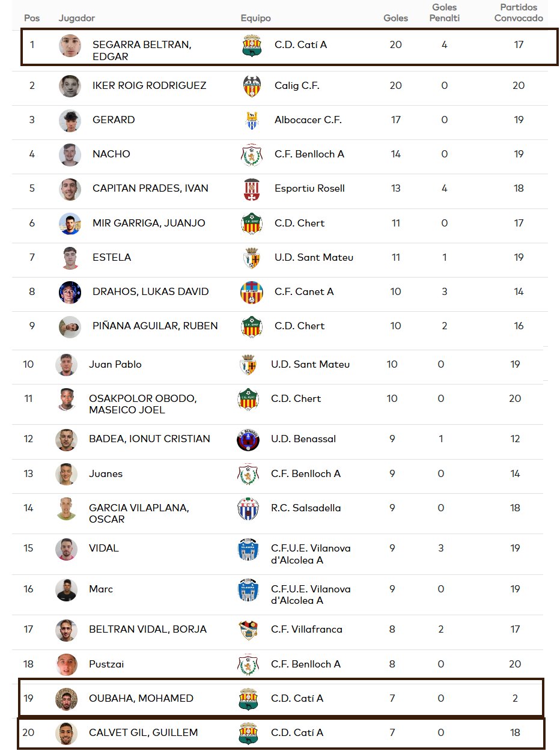Image resolution: width=560 pixels, height=751 pixels.
Task: Open the U.D. Sant Mateu team link for Estela
Action: pos(314,258)
